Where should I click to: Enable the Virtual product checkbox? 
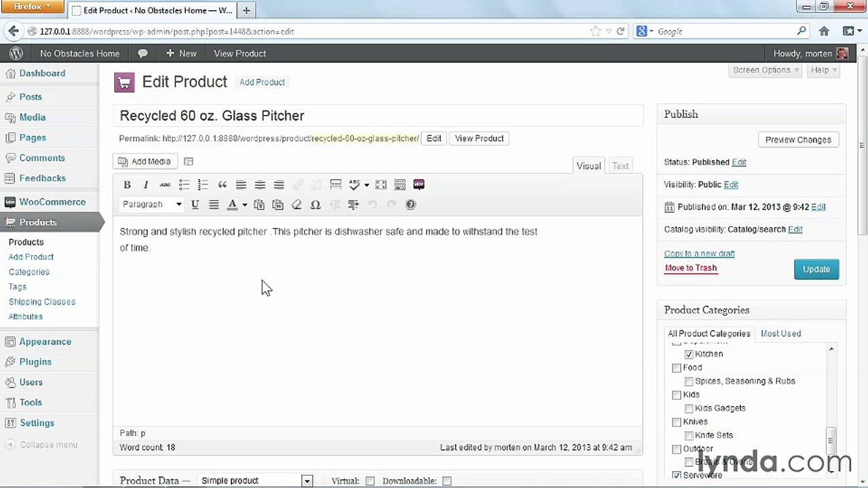pos(370,481)
